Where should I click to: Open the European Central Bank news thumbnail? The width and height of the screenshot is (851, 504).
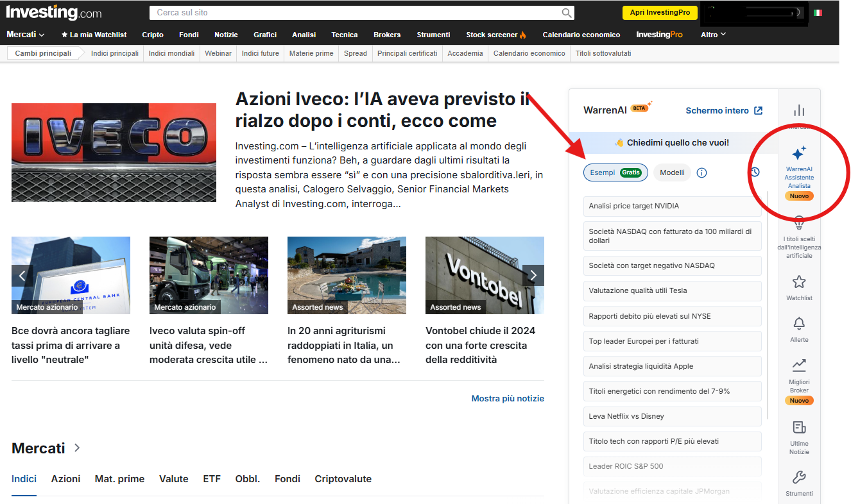point(71,275)
